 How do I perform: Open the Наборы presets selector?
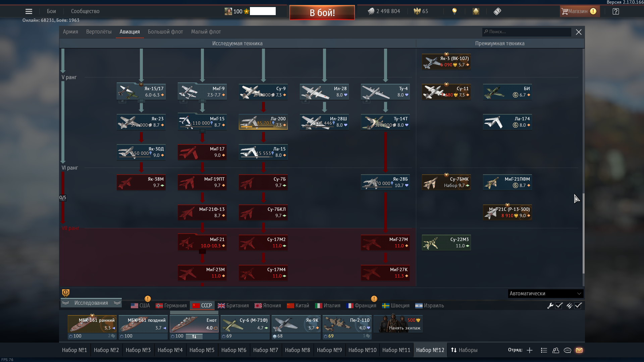tap(464, 350)
